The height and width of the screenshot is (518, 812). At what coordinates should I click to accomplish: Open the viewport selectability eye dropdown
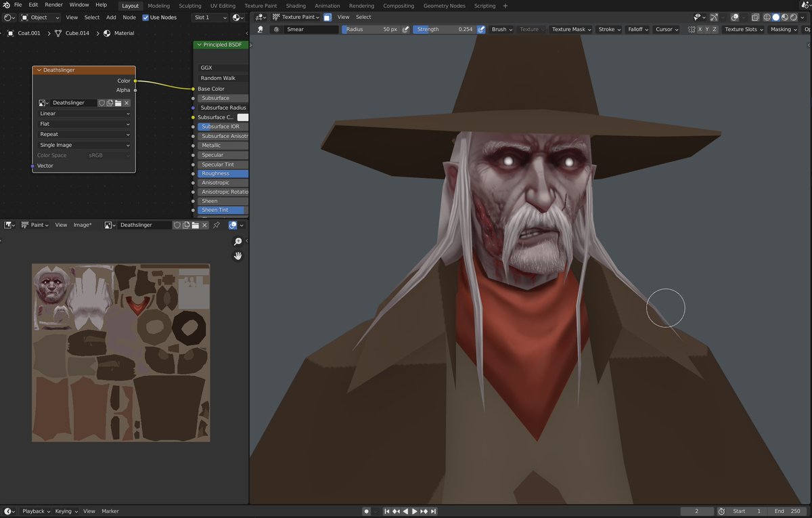click(x=700, y=17)
